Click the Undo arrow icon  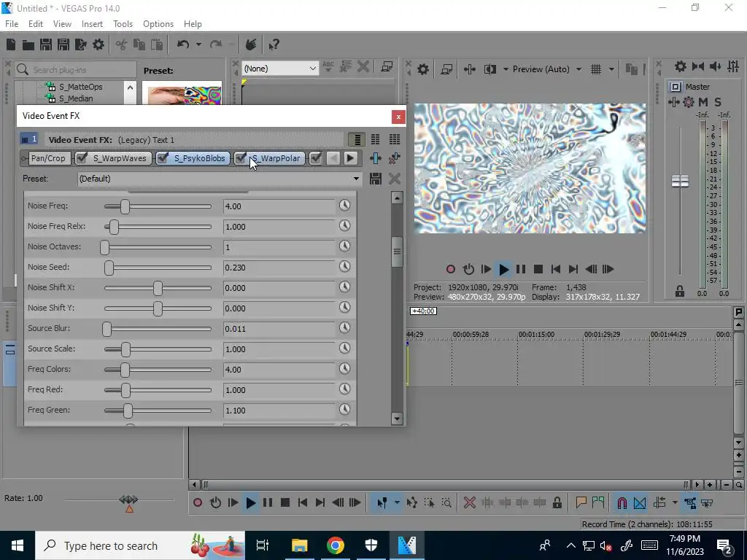pyautogui.click(x=183, y=44)
